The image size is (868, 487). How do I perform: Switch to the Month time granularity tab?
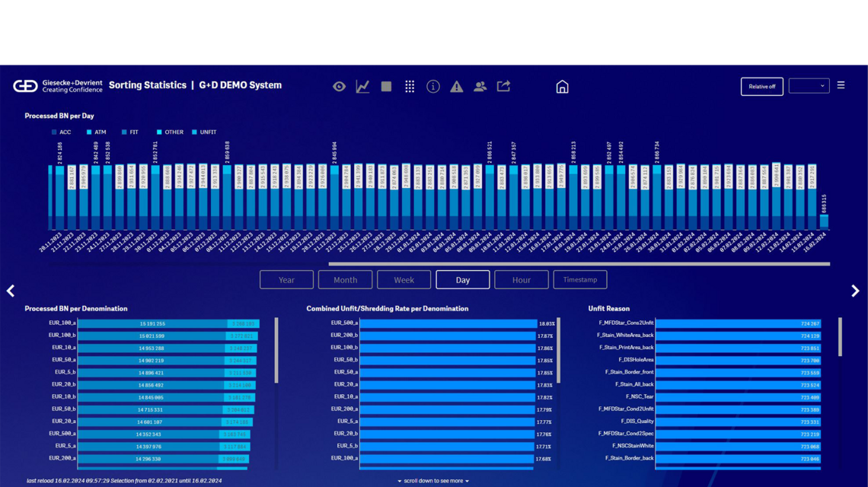point(345,279)
